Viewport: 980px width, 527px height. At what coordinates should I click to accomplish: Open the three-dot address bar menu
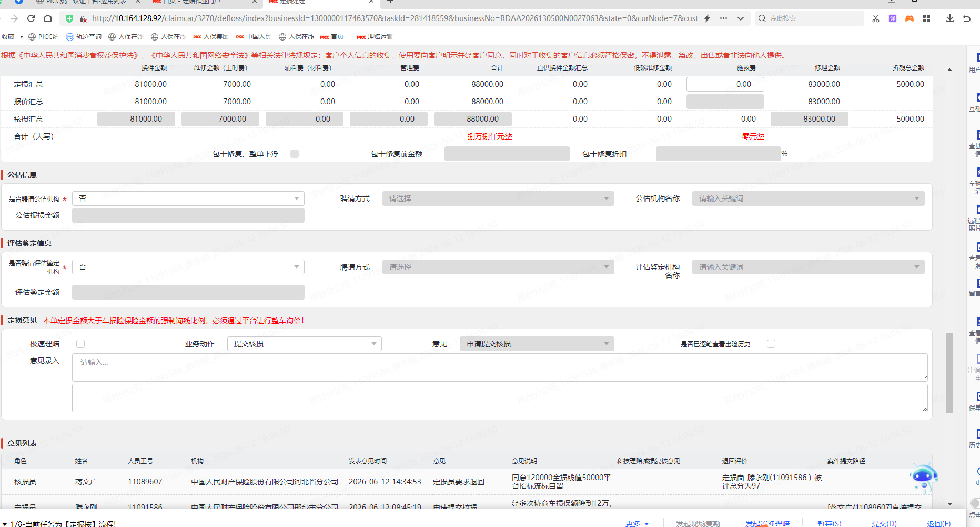click(724, 18)
